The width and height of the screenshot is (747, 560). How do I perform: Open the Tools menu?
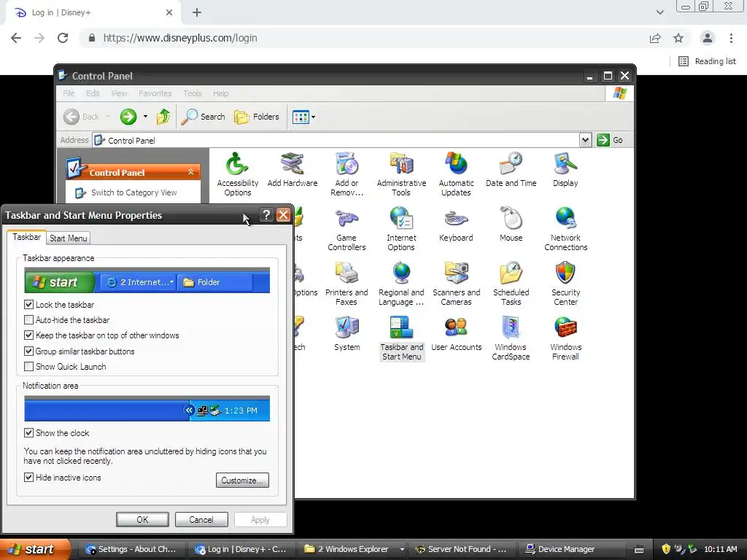193,93
